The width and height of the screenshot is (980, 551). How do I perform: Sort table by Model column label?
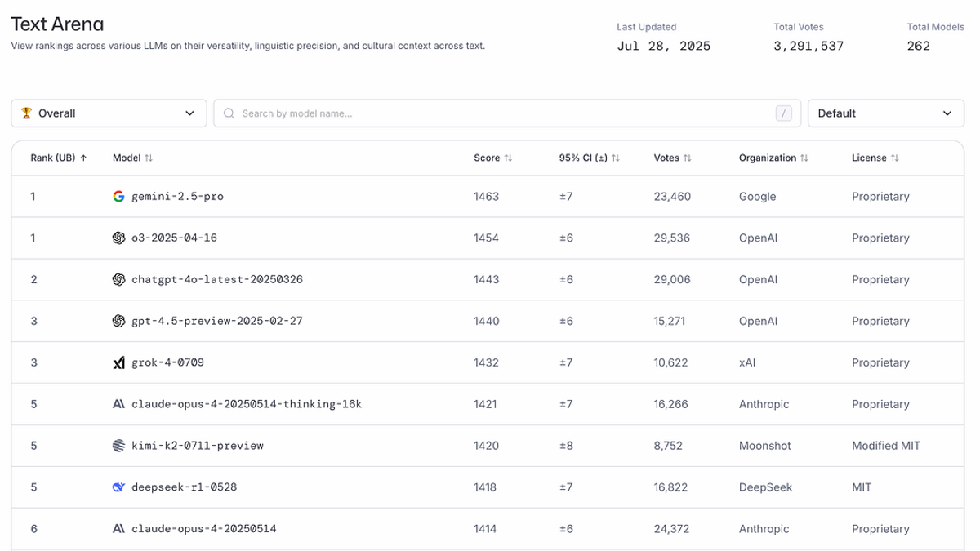tap(127, 158)
